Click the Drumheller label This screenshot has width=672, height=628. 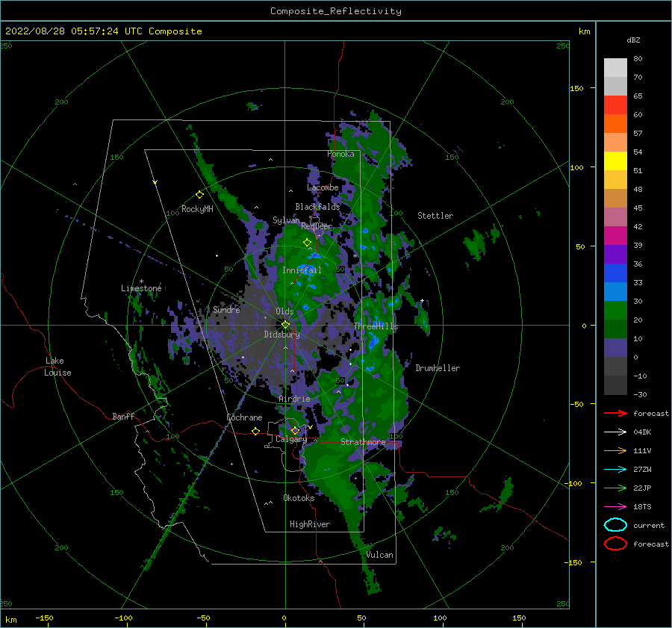pos(438,368)
